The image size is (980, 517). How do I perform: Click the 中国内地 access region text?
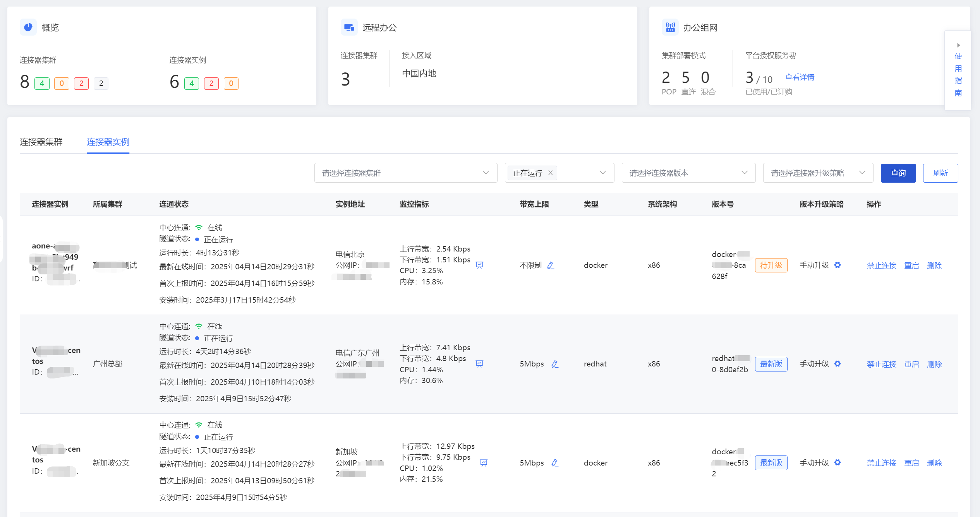click(419, 73)
